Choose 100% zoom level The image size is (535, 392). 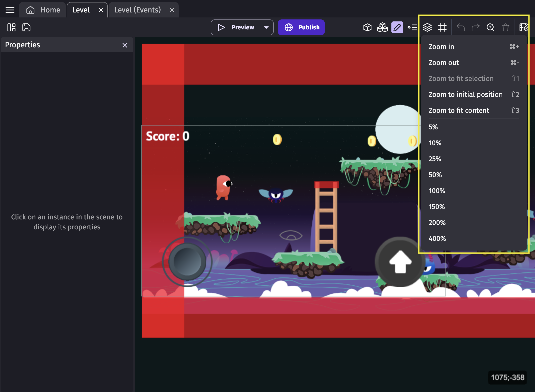(437, 191)
